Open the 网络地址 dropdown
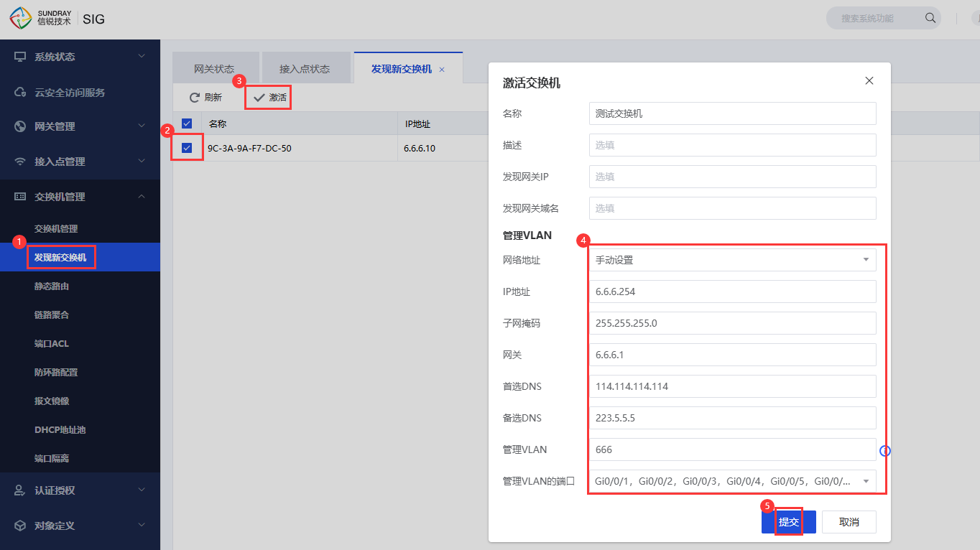The height and width of the screenshot is (550, 980). (732, 260)
